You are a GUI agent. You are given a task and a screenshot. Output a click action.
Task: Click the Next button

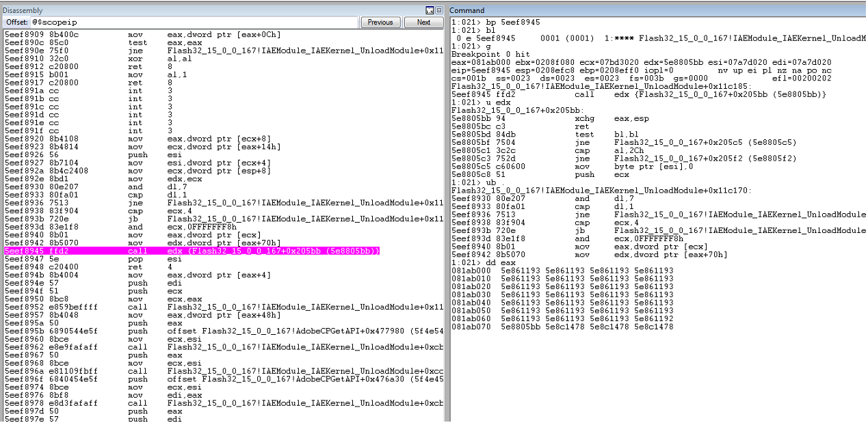[424, 22]
